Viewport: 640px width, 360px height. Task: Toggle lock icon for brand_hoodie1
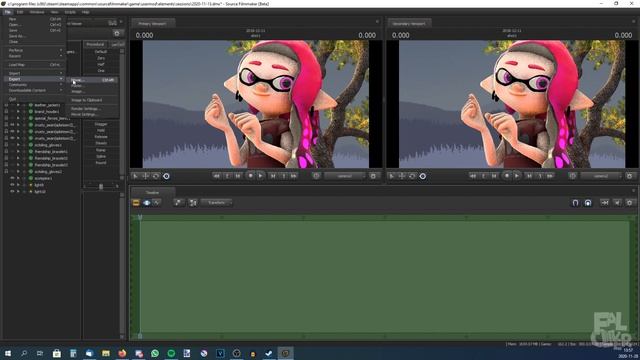click(x=6, y=112)
